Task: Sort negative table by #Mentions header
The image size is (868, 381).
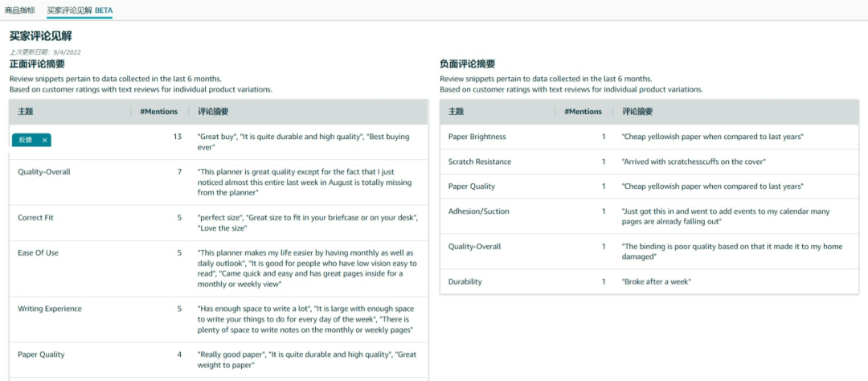Action: (x=583, y=112)
